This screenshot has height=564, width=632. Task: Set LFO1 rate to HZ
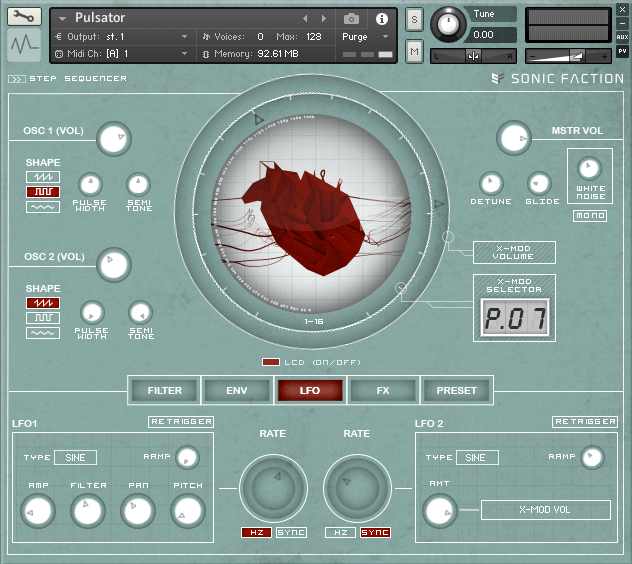[256, 533]
